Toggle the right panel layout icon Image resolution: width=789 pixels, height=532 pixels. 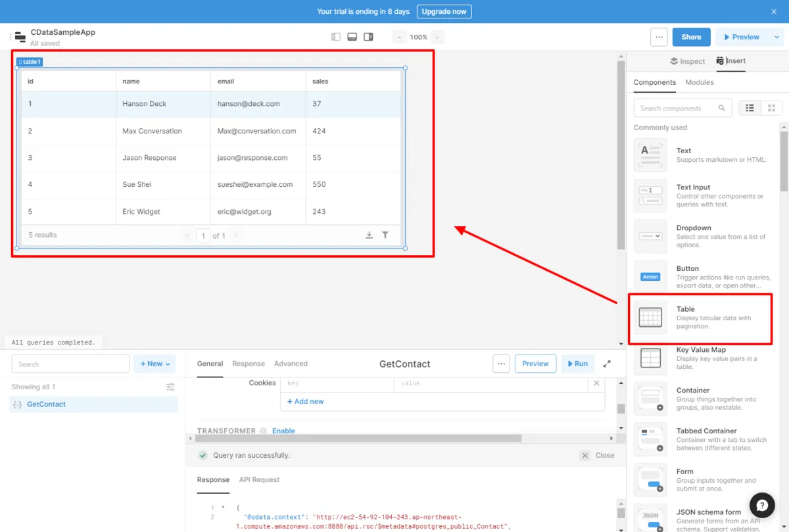[368, 37]
